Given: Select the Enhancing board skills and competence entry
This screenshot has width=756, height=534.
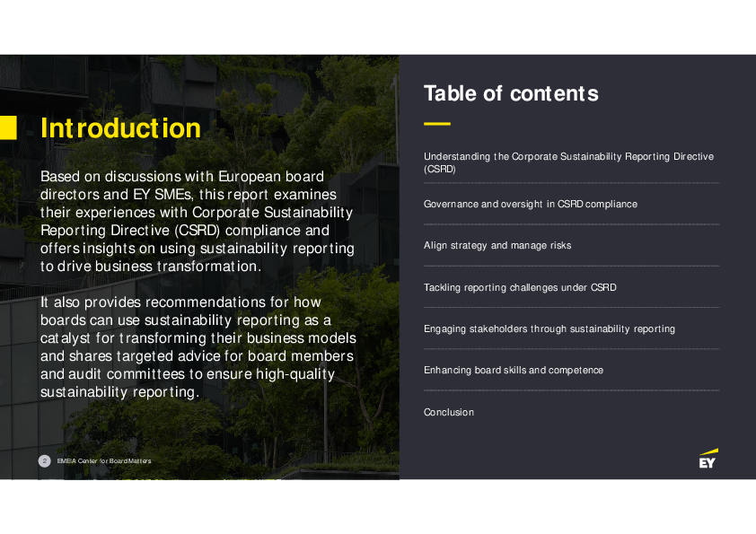Looking at the screenshot, I should point(514,370).
